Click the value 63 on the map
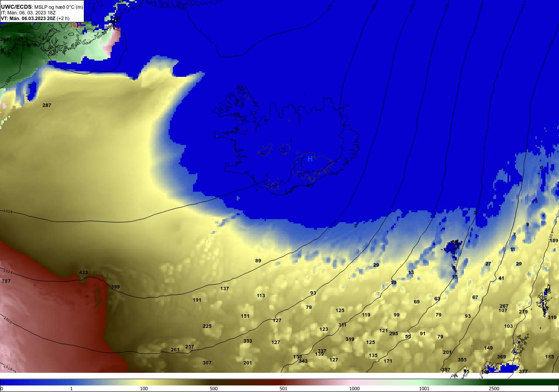 (437, 299)
